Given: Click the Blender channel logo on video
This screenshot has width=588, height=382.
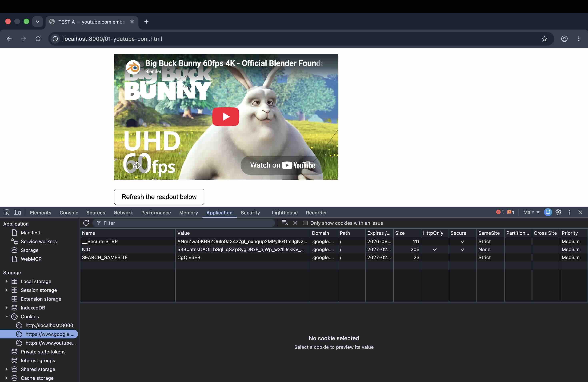Looking at the screenshot, I should click(x=133, y=67).
